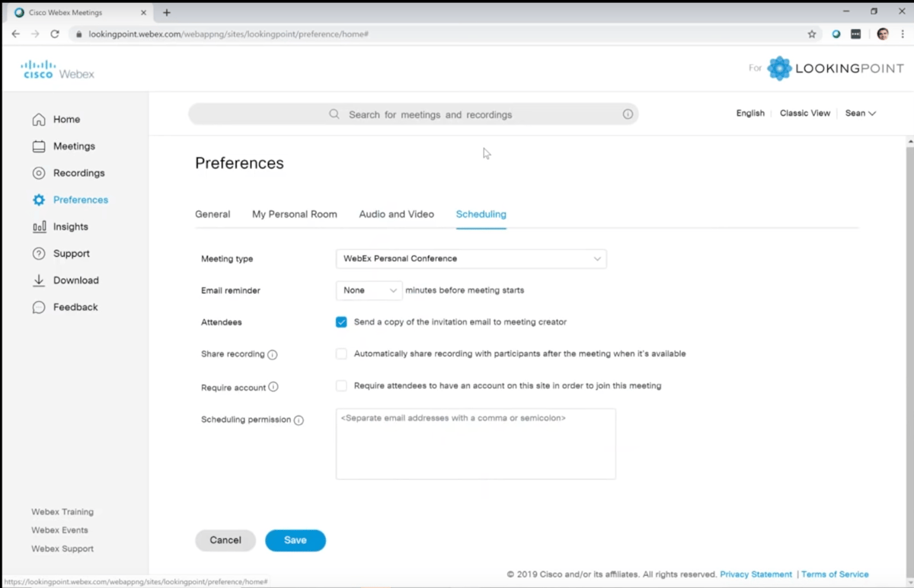Viewport: 914px width, 588px height.
Task: Open the Meeting type dropdown
Action: pos(471,258)
